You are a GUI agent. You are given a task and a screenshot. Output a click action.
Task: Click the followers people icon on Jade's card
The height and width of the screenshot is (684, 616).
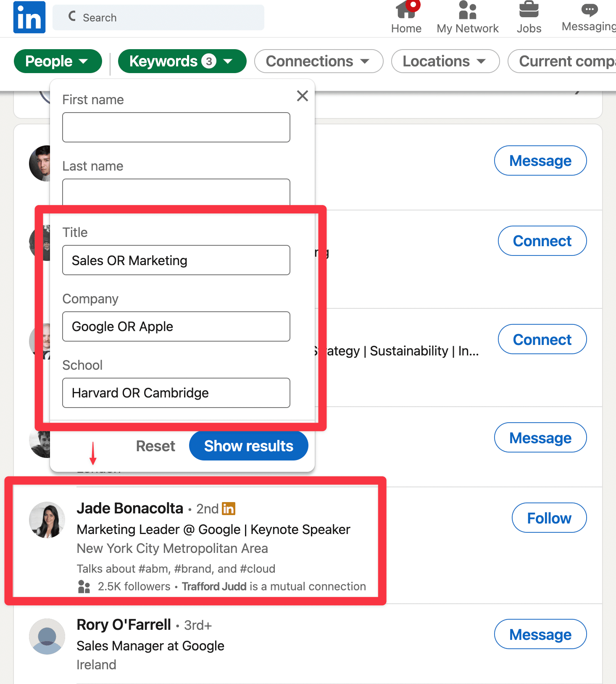84,586
